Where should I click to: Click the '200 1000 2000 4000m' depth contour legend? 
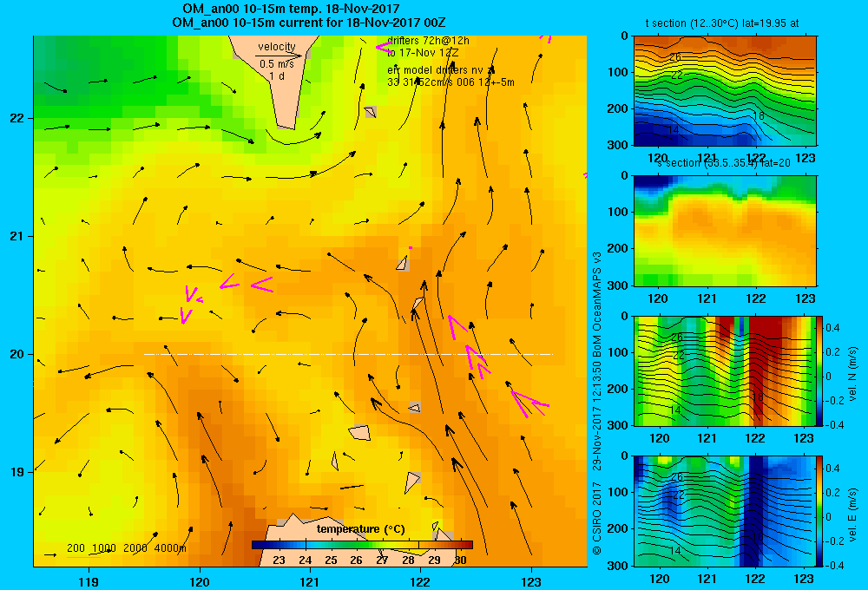pos(126,548)
